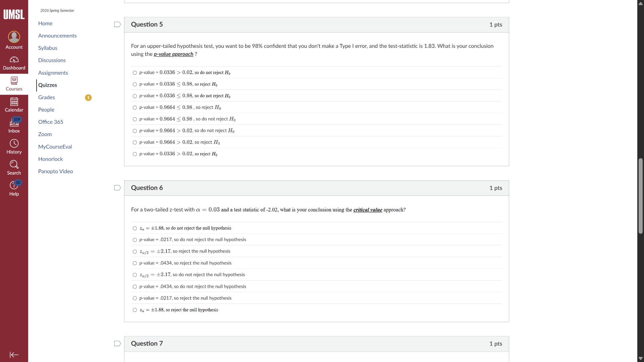The height and width of the screenshot is (362, 644).
Task: Open the Panopto Video link
Action: point(56,171)
